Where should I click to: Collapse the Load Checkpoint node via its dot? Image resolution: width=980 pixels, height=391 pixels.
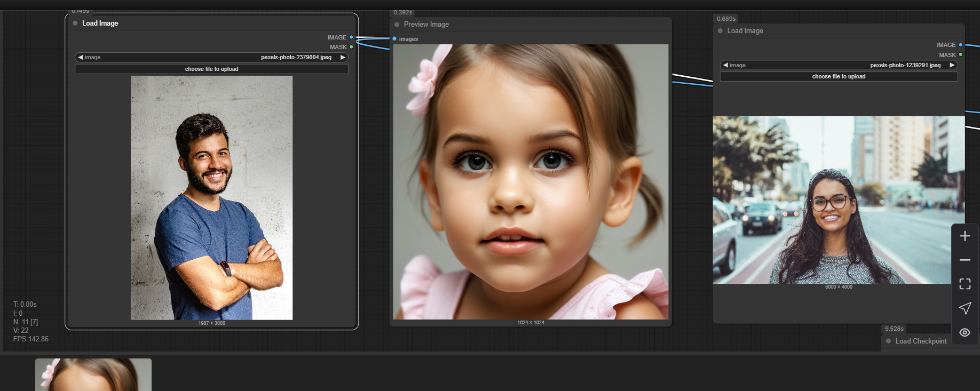pyautogui.click(x=888, y=341)
